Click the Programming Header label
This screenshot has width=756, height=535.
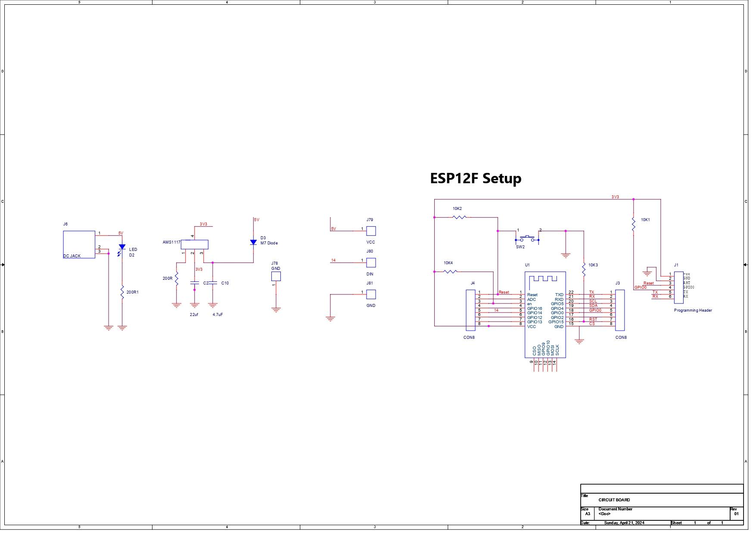[693, 310]
